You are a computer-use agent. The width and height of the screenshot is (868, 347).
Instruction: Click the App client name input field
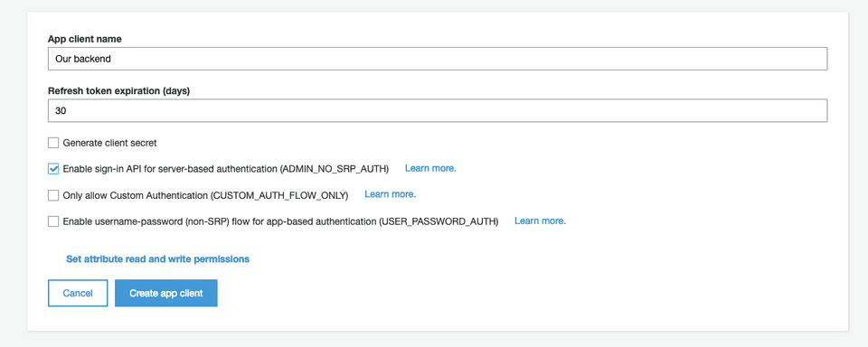[x=438, y=59]
